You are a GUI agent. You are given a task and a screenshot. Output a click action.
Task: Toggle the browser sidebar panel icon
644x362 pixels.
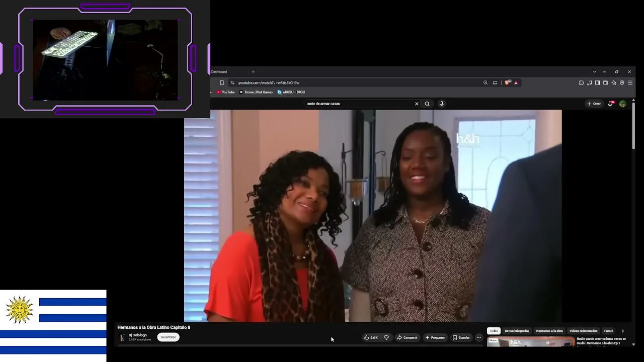coord(597,82)
